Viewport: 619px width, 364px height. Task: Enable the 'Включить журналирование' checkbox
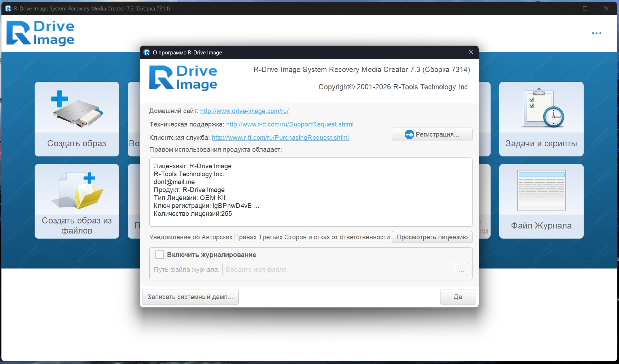[159, 255]
